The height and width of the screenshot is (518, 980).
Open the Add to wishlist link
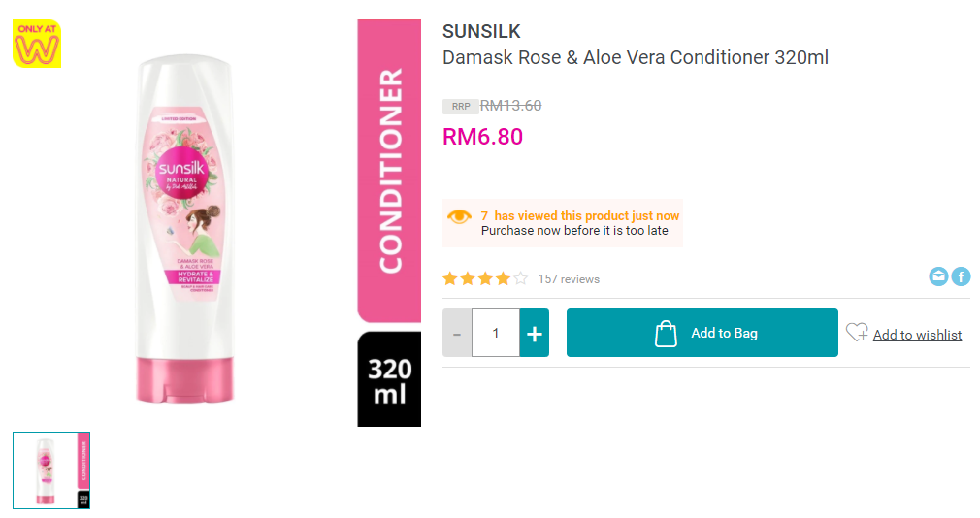917,335
